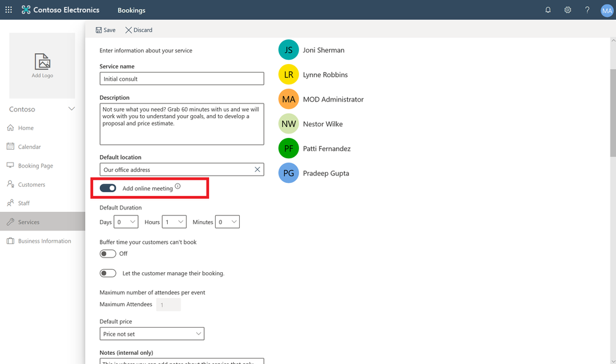Click the vertical scrollbar thumb
Screen dimensions: 616x364
click(x=613, y=113)
